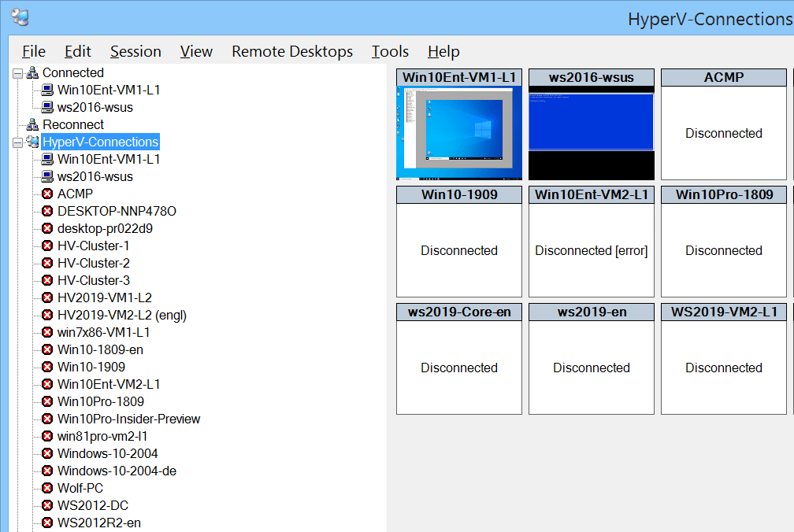The height and width of the screenshot is (532, 794).
Task: Click the disconnected icon beside Win10-1809-en
Action: [x=47, y=349]
